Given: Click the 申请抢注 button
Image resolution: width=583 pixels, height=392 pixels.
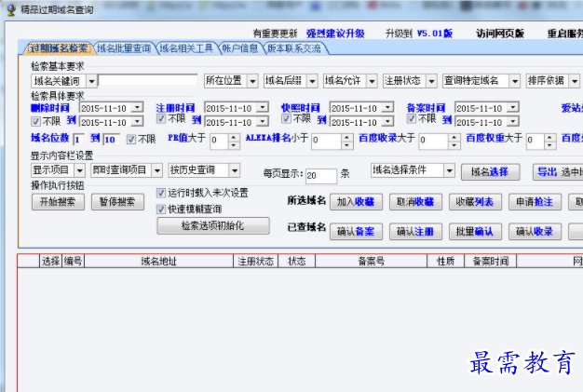Looking at the screenshot, I should (535, 202).
